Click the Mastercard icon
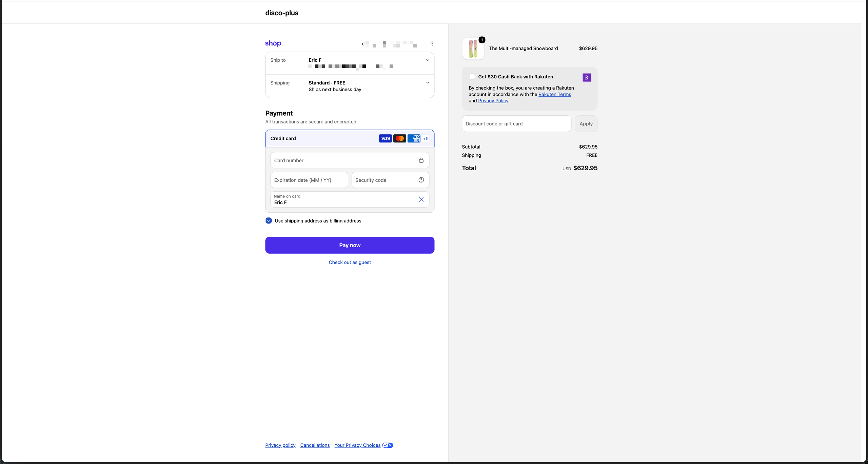This screenshot has height=464, width=868. 399,138
